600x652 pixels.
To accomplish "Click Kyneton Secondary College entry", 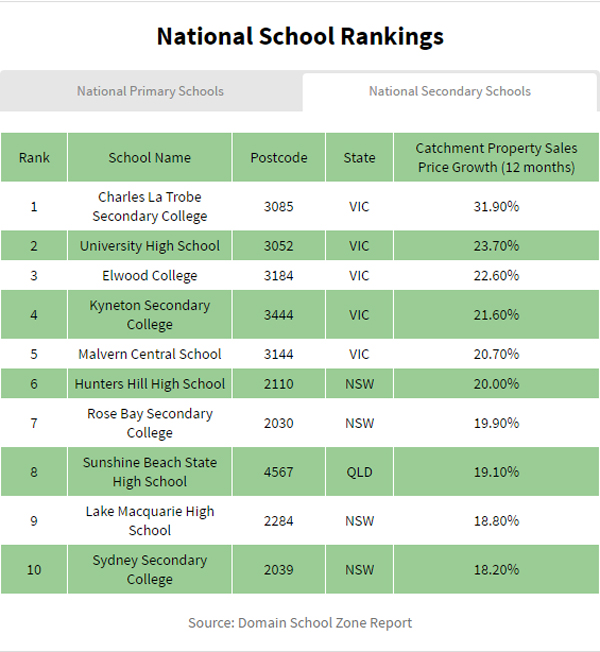I will tap(150, 315).
